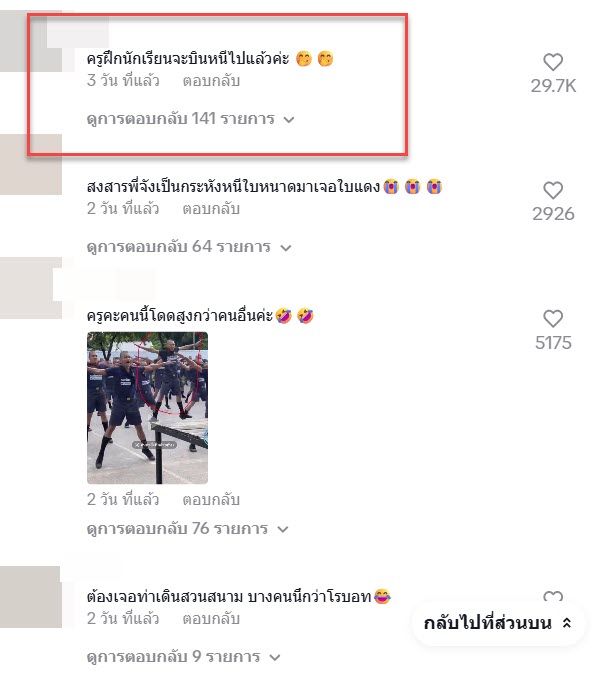The height and width of the screenshot is (674, 603).
Task: Show the 64 replies thread
Action: pos(189,247)
